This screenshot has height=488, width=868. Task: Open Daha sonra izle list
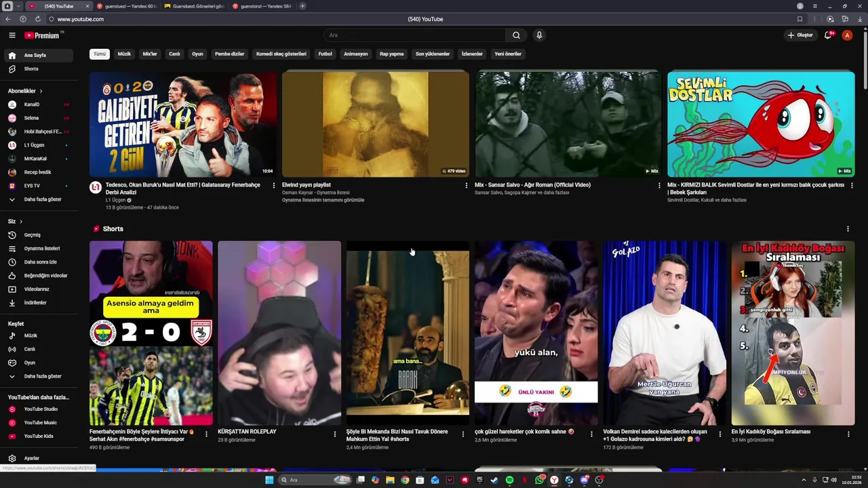pos(39,262)
